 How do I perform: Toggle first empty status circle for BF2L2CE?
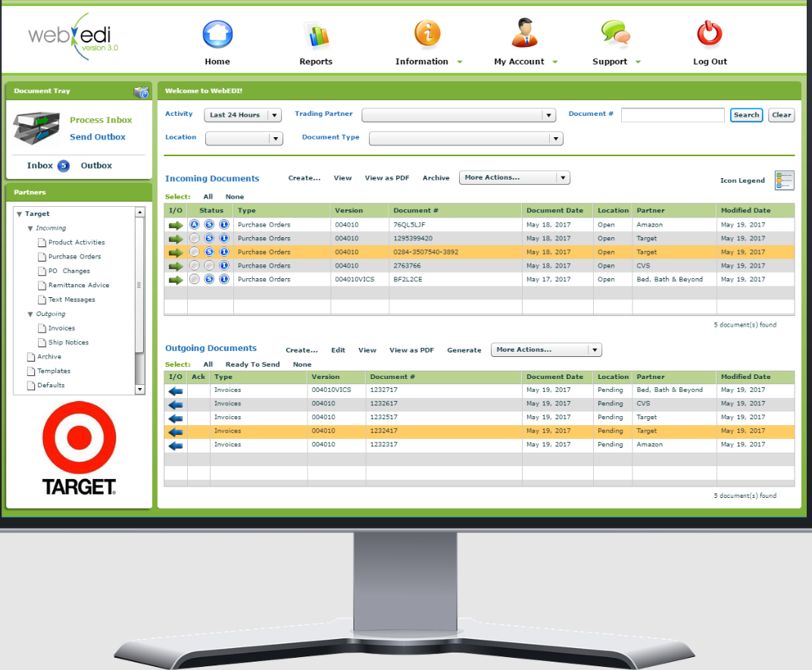click(x=194, y=279)
